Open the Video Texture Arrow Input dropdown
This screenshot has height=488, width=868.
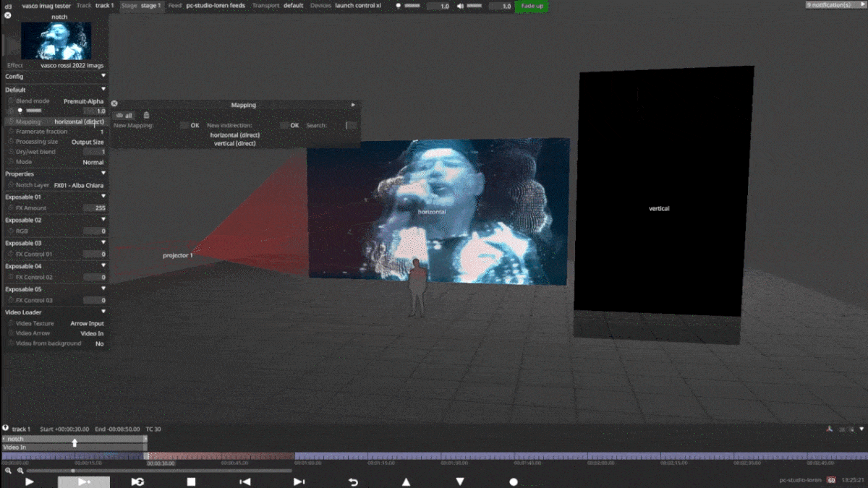[87, 323]
